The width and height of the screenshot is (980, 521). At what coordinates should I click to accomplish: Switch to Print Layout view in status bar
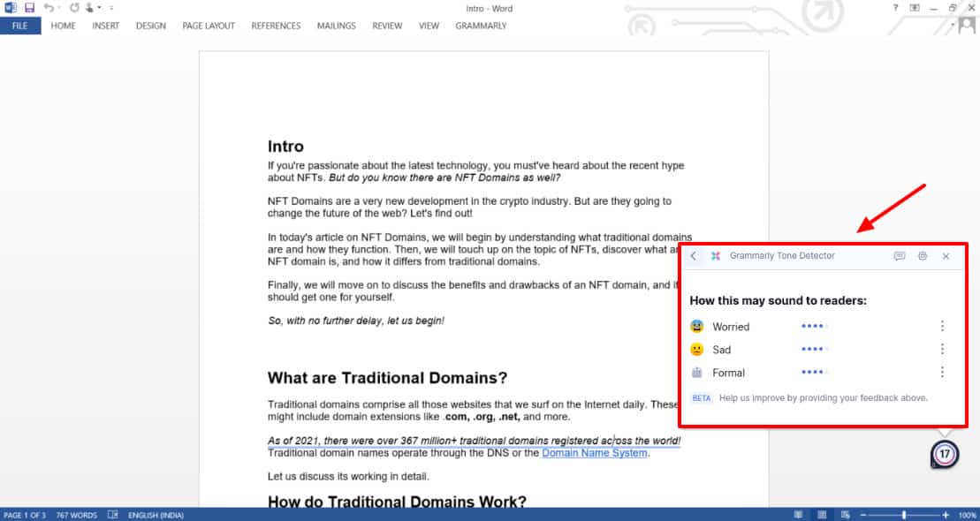[x=823, y=515]
